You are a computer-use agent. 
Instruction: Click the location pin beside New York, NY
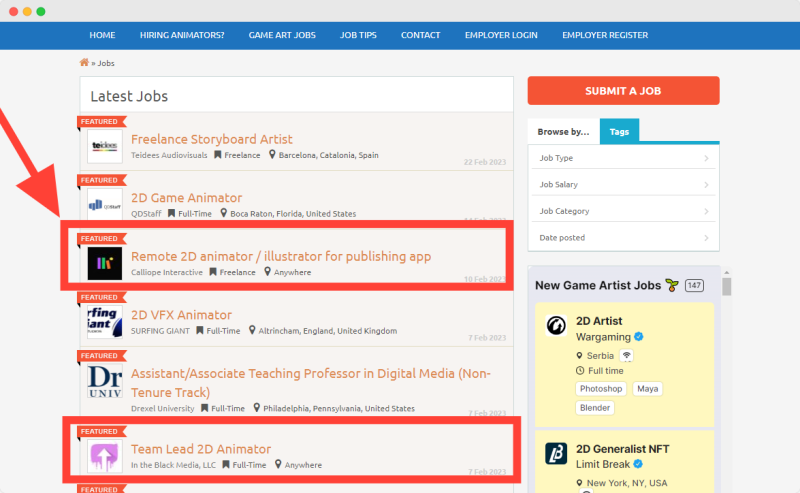coord(579,482)
